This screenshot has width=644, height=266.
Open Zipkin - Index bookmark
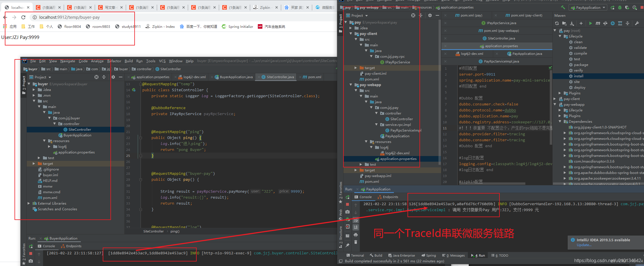[160, 26]
